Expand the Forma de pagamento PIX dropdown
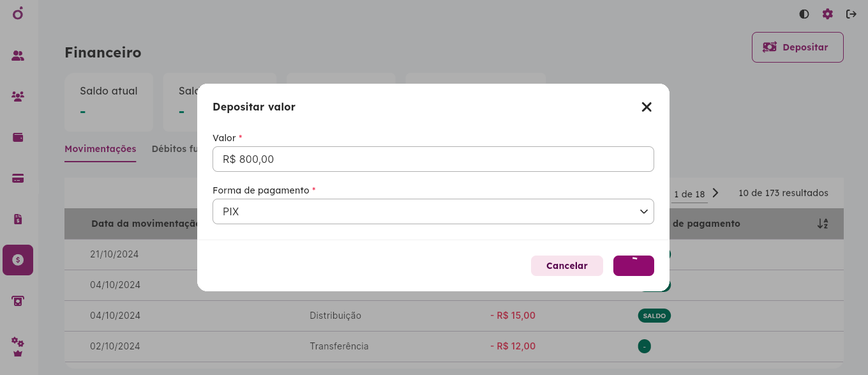This screenshot has height=375, width=868. [433, 211]
